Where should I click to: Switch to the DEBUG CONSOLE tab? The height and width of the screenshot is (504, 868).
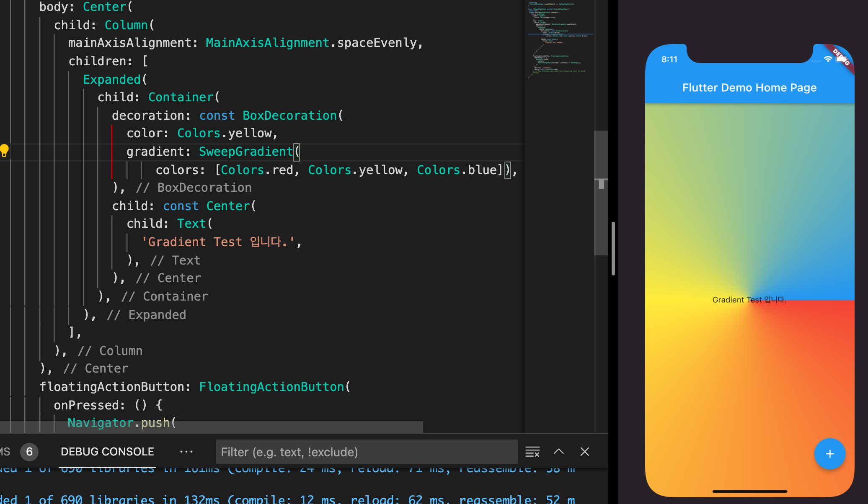(x=107, y=452)
